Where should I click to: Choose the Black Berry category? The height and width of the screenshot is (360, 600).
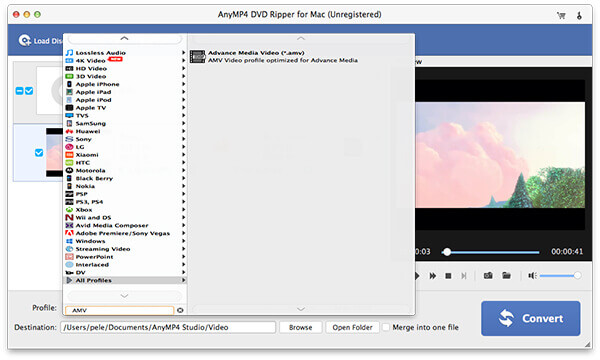[125, 178]
